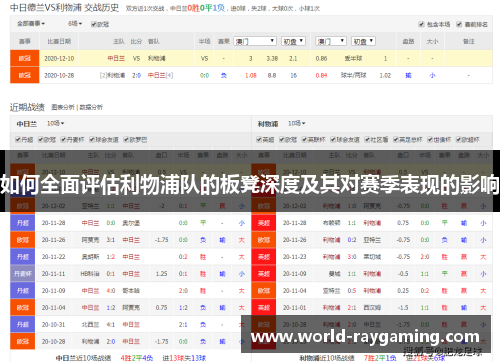
Task: Click 利物浦 away team in 2020-12-10 row
Action: tap(157, 58)
